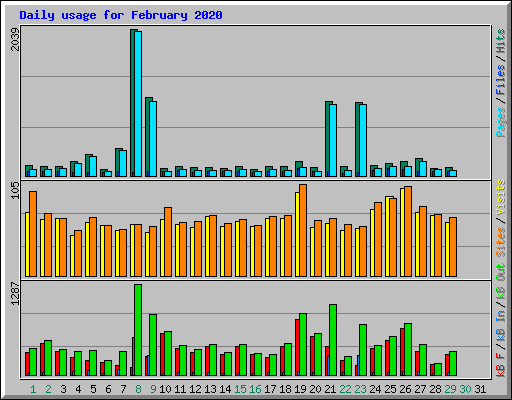
Task: Select day 17 on the x-axis
Action: tap(270, 389)
